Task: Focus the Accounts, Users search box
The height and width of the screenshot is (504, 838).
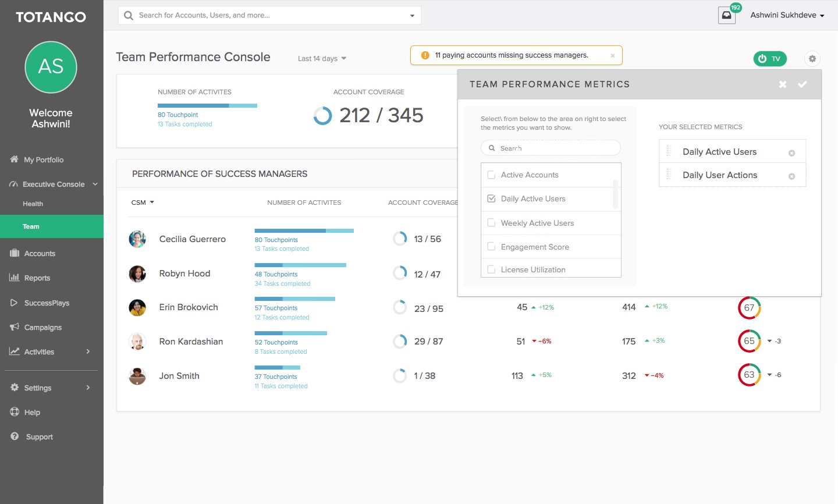Action: click(269, 16)
